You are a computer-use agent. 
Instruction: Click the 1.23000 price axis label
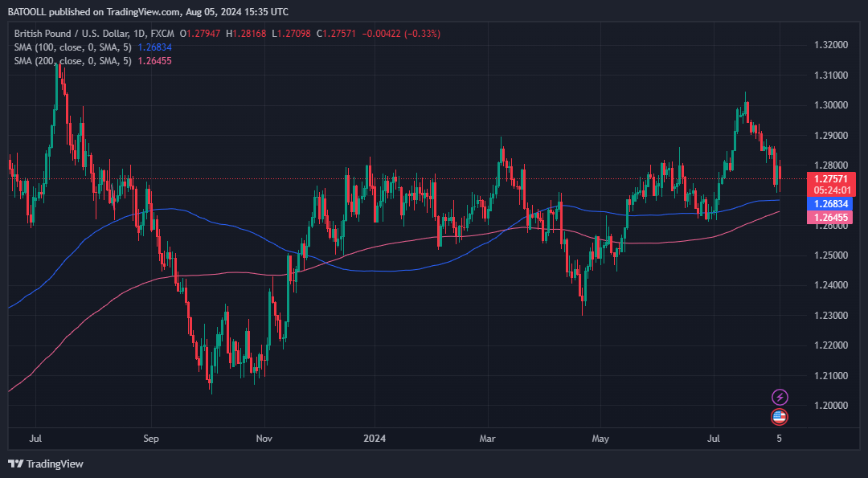tap(831, 316)
